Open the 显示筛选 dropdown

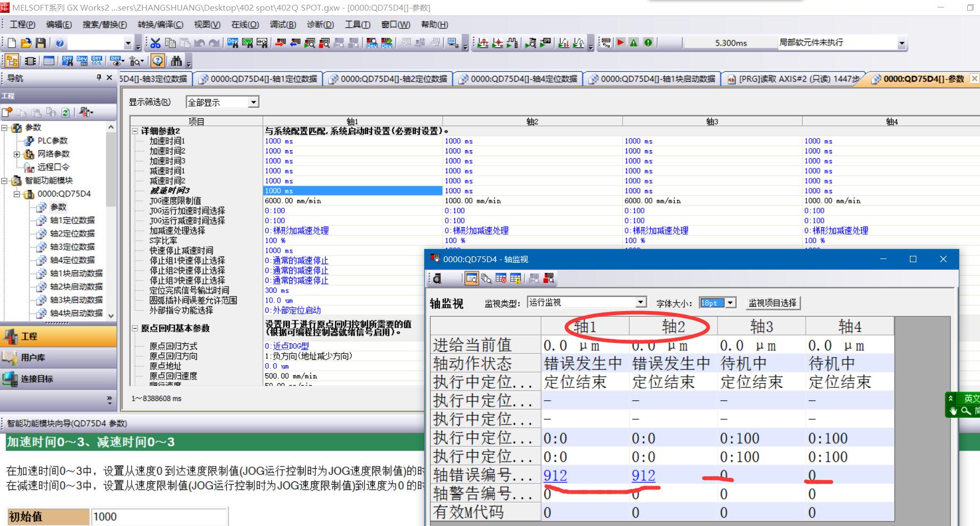pyautogui.click(x=253, y=102)
